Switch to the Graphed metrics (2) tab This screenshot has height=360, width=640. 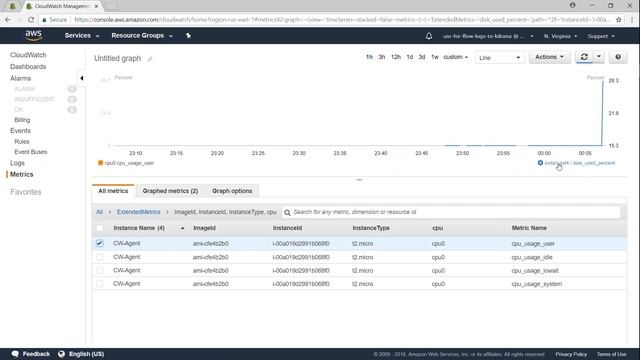[x=170, y=191]
